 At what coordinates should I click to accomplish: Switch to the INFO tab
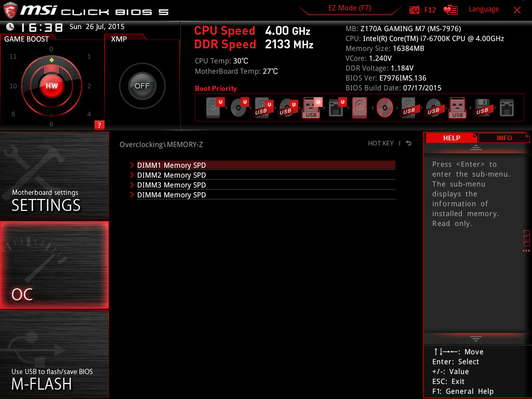(x=504, y=138)
